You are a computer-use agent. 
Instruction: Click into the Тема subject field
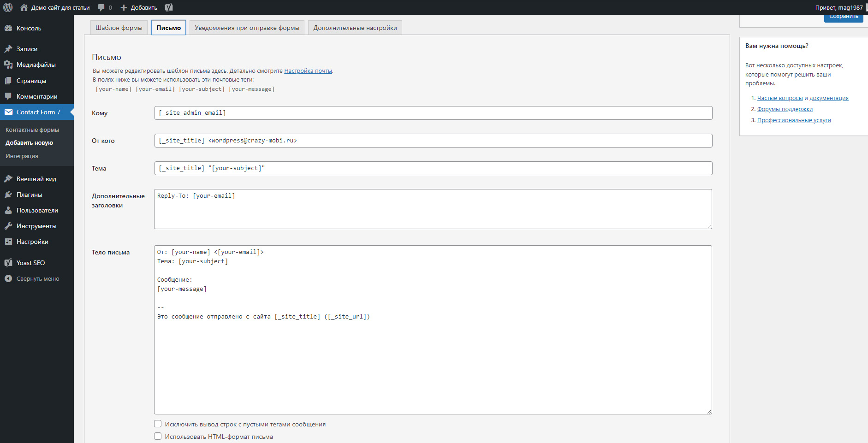tap(433, 168)
